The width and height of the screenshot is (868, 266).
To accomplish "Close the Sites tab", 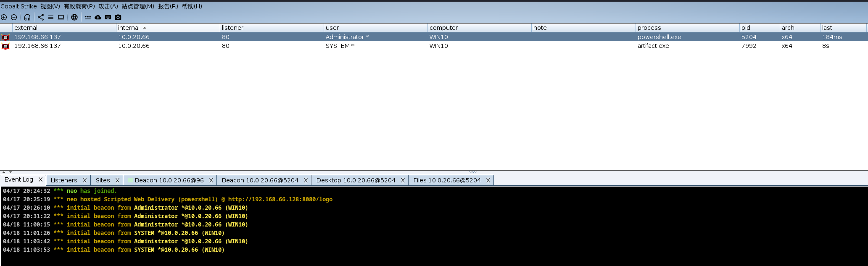I will [x=117, y=180].
